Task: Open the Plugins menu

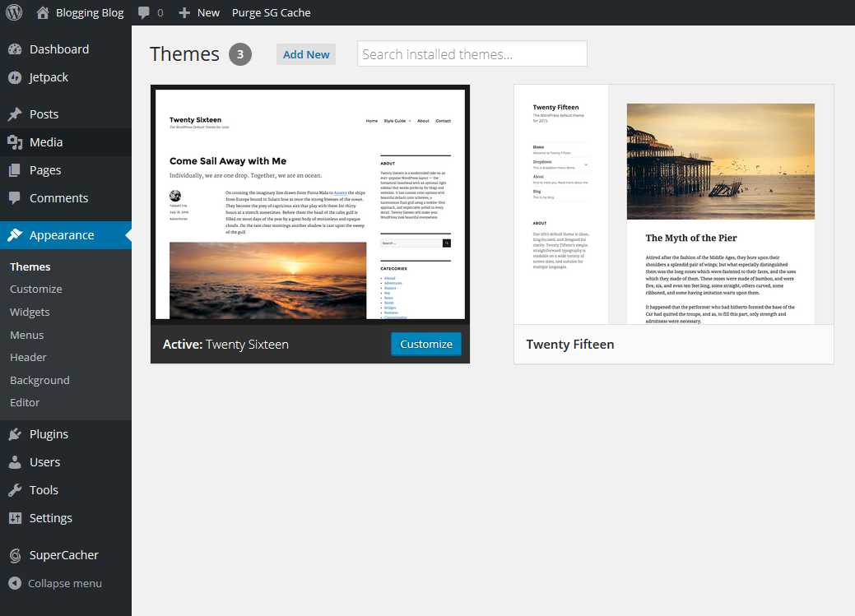Action: 49,434
